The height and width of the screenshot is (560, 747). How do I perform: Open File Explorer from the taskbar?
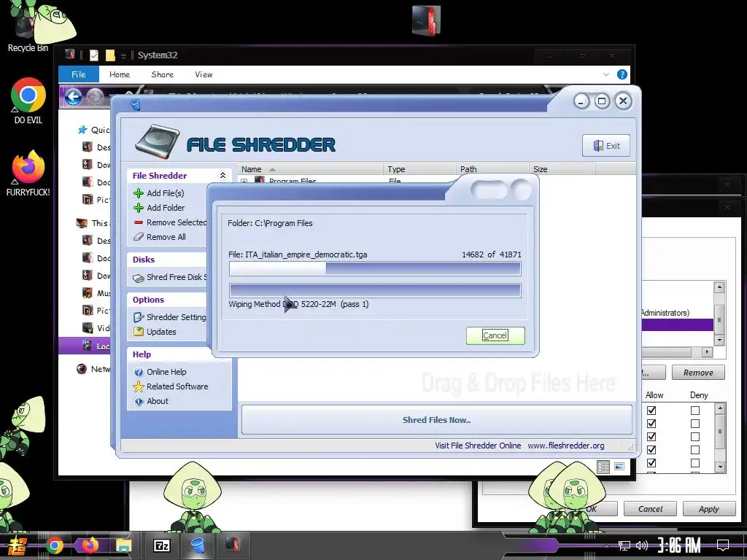pos(123,545)
